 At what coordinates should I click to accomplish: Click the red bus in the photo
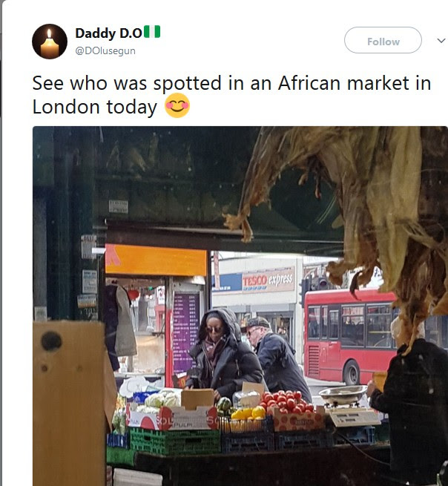(x=350, y=335)
